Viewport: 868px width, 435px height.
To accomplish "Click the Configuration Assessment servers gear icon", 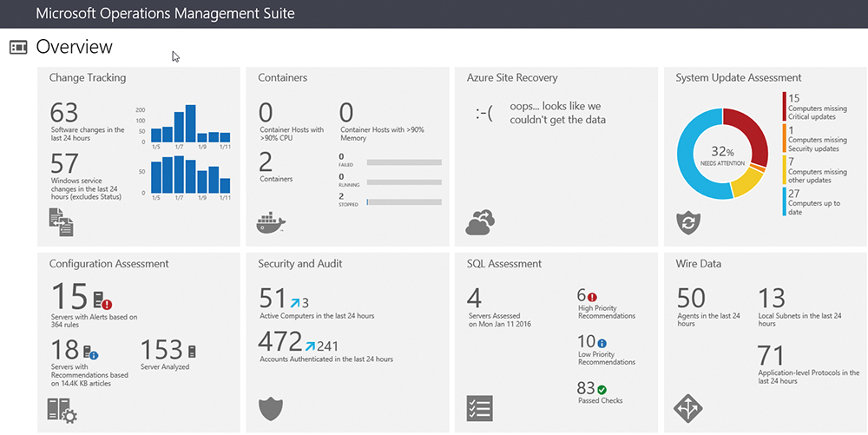I will tap(62, 411).
